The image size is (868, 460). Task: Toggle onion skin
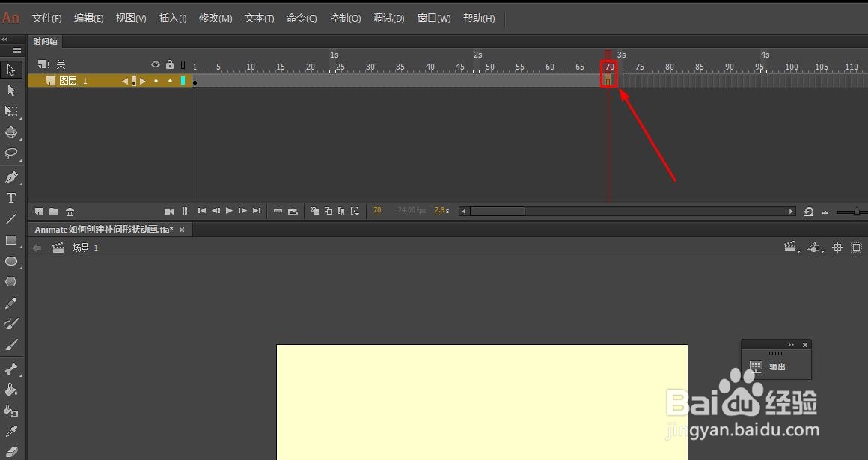coord(315,211)
